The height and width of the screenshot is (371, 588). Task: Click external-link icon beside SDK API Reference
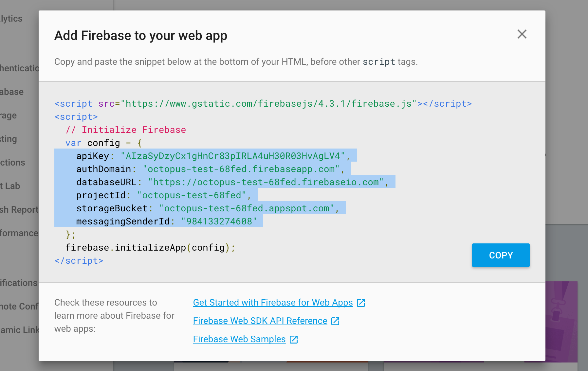pyautogui.click(x=335, y=321)
